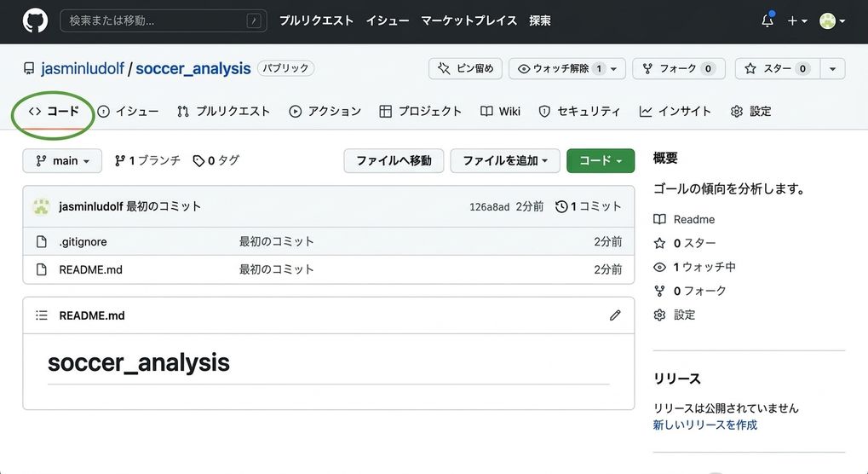
Task: Click 新しいリリースを作成 link
Action: click(x=704, y=425)
